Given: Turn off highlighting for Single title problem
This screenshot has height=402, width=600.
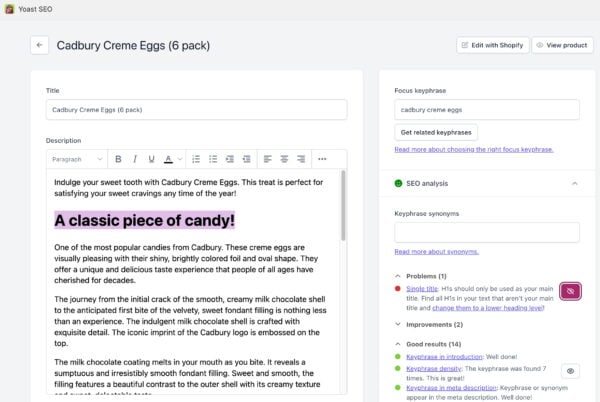Looking at the screenshot, I should coord(570,291).
